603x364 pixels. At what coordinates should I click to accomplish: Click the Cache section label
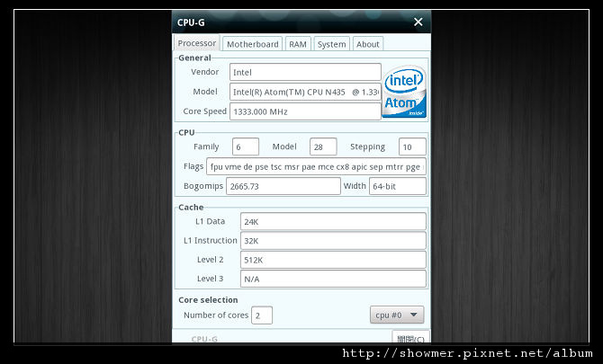(x=191, y=208)
